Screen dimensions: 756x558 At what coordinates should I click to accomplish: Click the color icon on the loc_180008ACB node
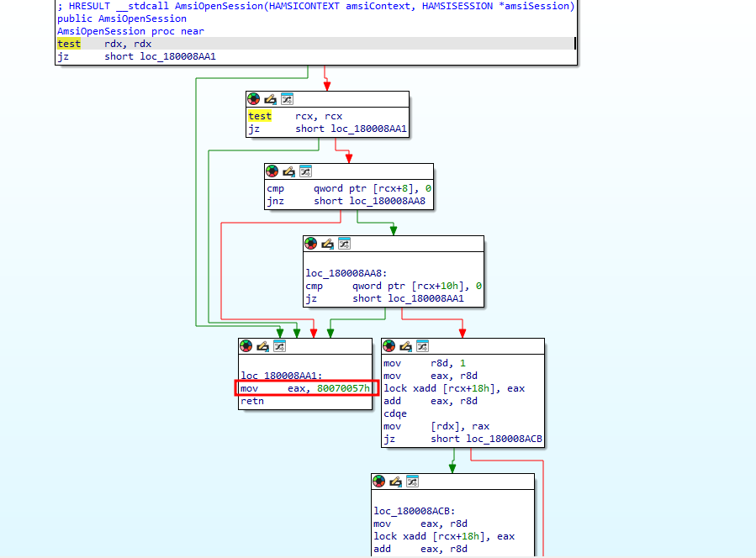pos(379,482)
